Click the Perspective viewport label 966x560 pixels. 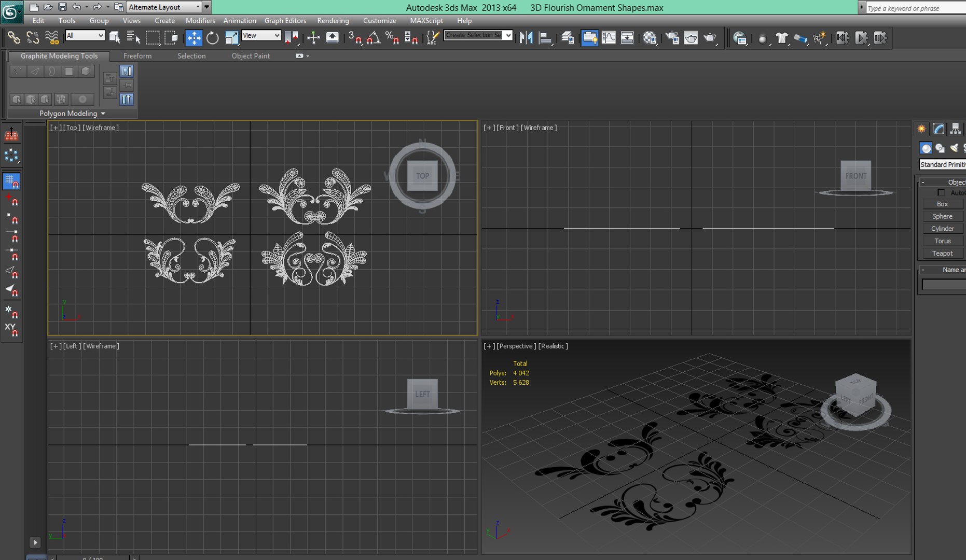516,346
